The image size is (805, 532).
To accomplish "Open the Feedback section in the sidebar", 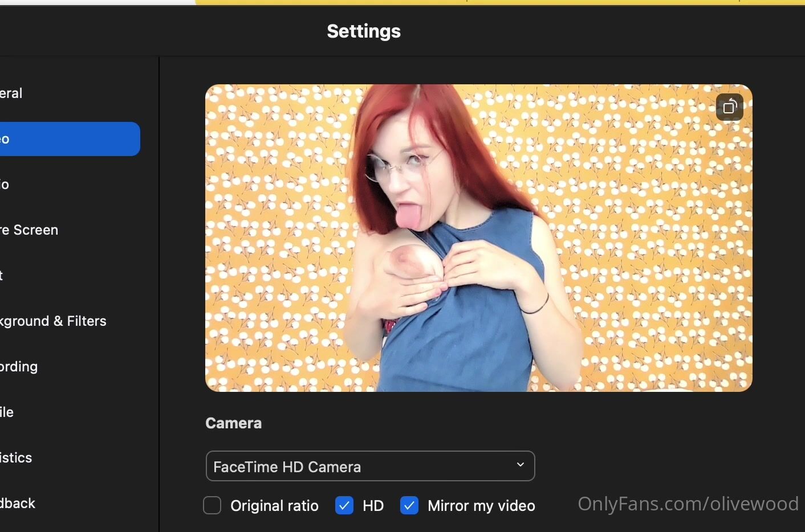I will [18, 504].
